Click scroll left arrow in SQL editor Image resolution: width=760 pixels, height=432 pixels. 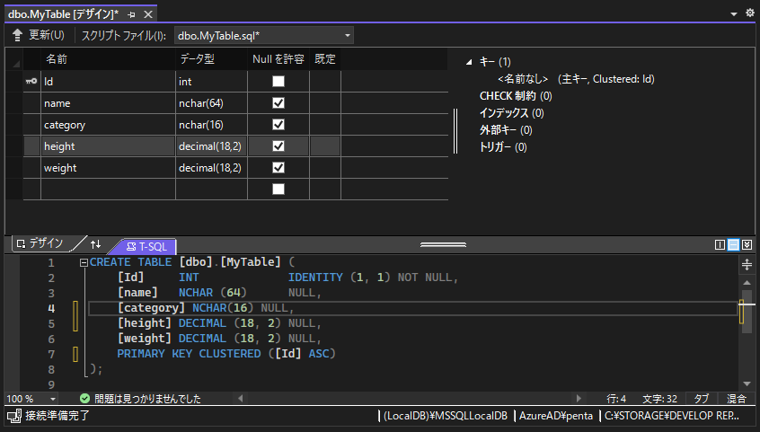point(241,399)
